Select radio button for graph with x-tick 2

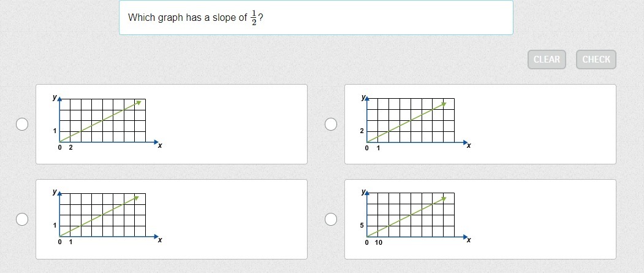tap(22, 124)
